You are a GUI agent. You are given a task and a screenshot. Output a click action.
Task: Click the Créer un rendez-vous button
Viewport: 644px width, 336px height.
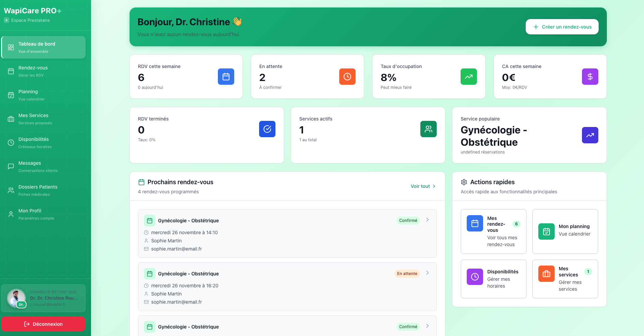[562, 27]
